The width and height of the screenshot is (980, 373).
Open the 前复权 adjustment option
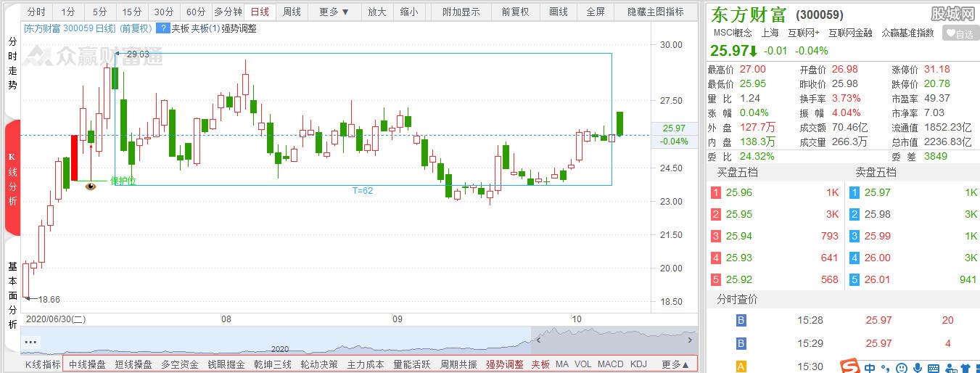coord(515,12)
